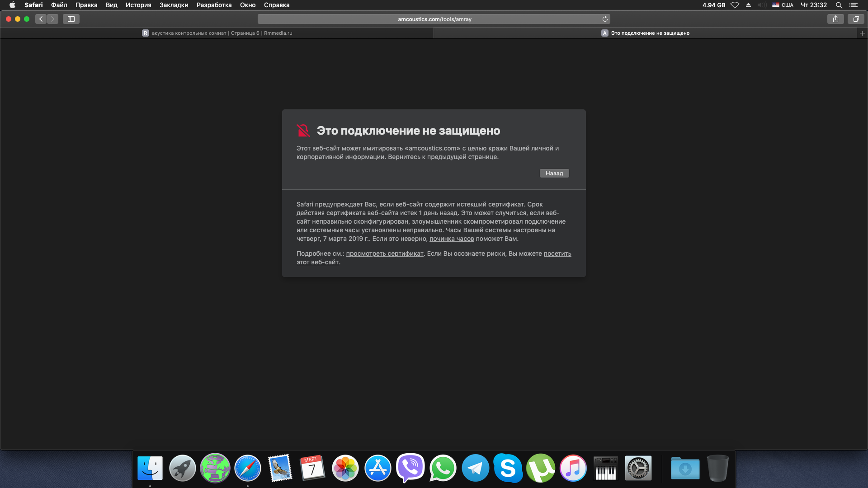Launch Telegram from the Dock

click(475, 468)
